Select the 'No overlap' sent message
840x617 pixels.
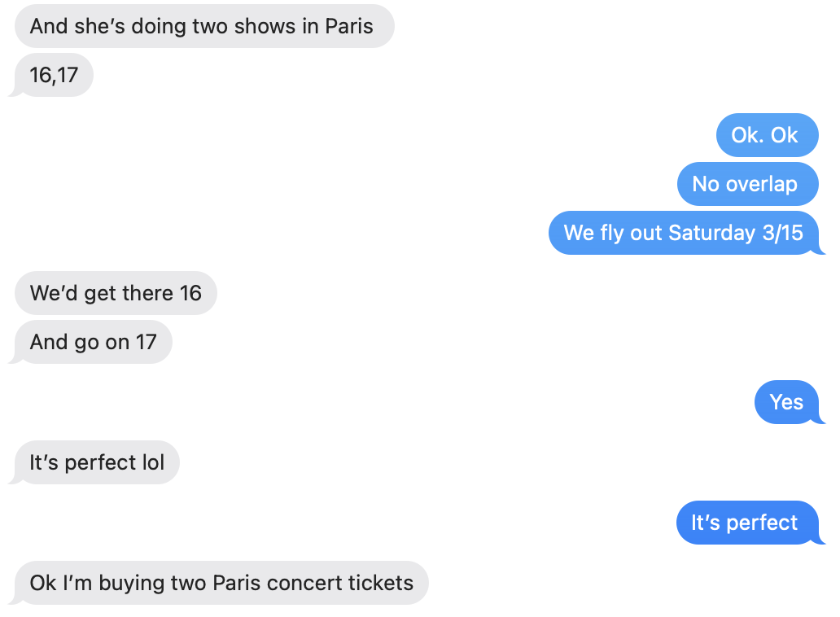747,184
